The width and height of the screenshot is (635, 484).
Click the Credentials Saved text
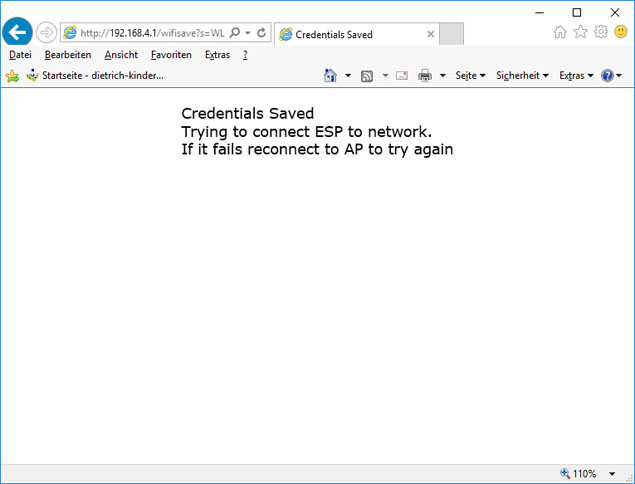click(247, 113)
